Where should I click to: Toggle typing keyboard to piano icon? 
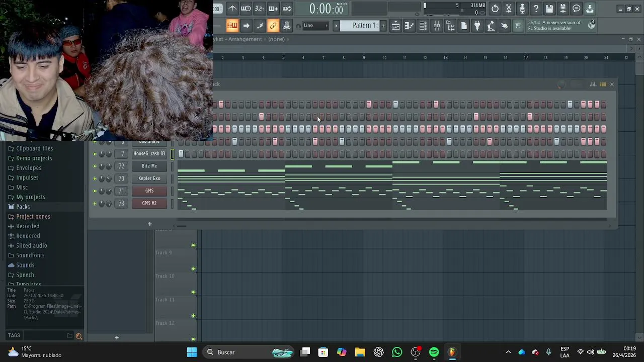click(232, 26)
